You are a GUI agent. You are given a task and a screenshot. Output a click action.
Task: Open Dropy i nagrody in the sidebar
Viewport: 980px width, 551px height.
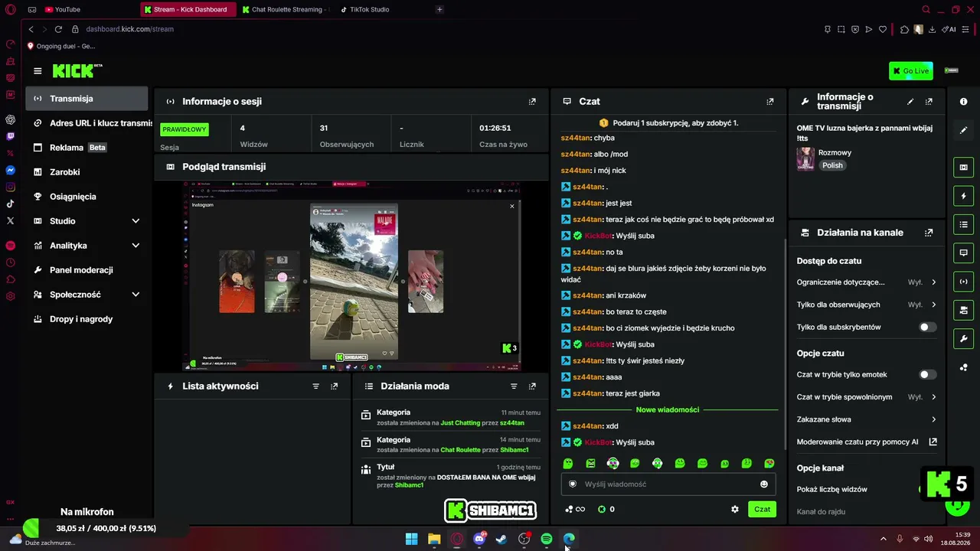pyautogui.click(x=87, y=319)
